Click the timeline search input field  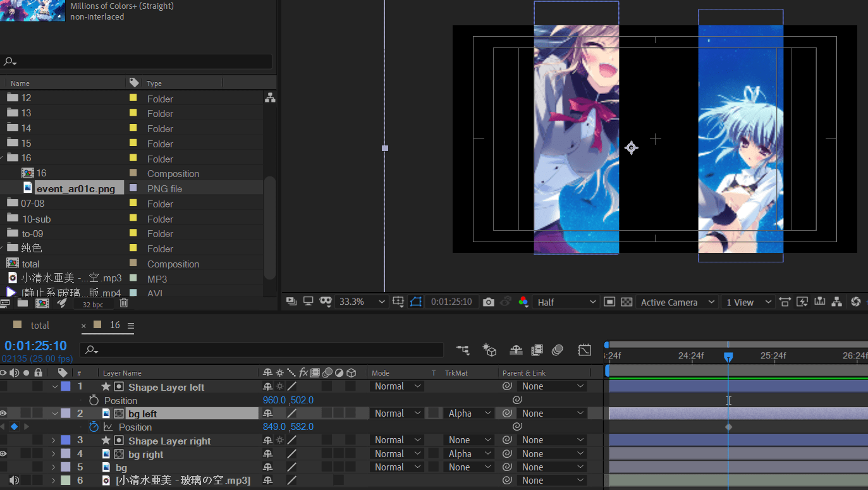click(262, 350)
